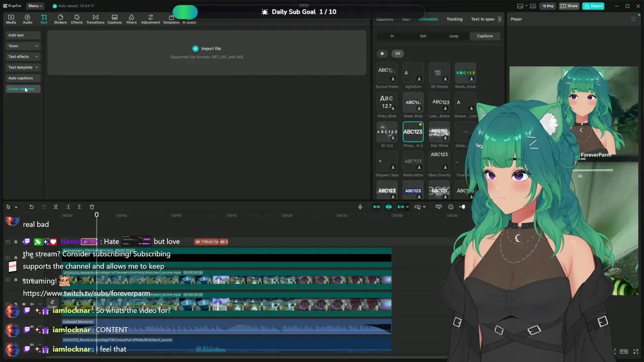Switch to the Tracking tab
The height and width of the screenshot is (362, 644).
454,19
